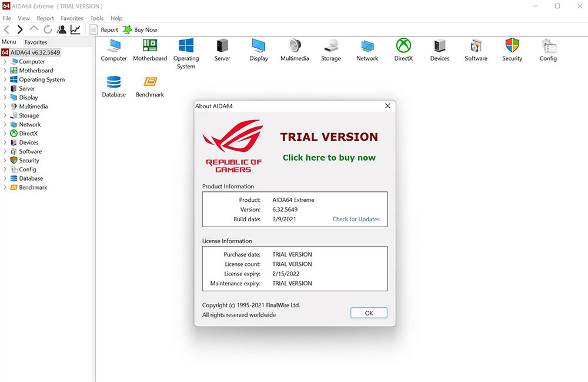Click the Refresh toolbar icon
588x382 pixels.
pos(48,29)
